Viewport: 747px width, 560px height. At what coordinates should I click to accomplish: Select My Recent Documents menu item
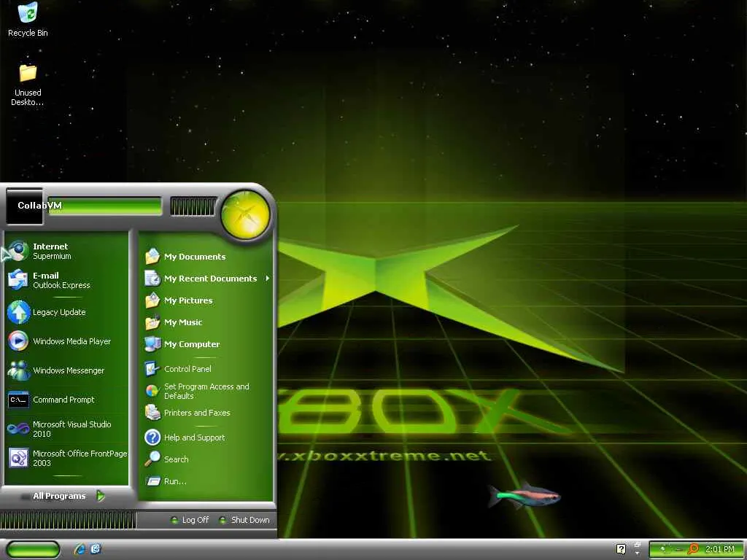(208, 278)
